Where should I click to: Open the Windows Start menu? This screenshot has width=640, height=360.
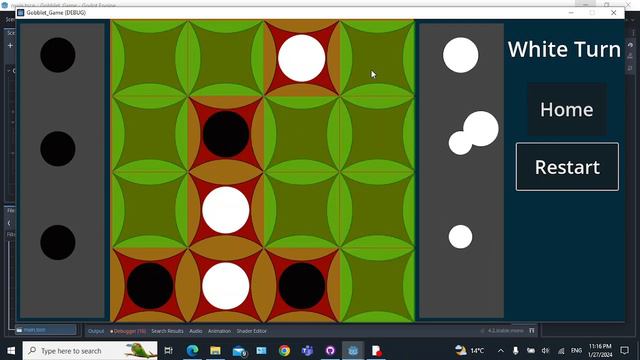tap(11, 351)
